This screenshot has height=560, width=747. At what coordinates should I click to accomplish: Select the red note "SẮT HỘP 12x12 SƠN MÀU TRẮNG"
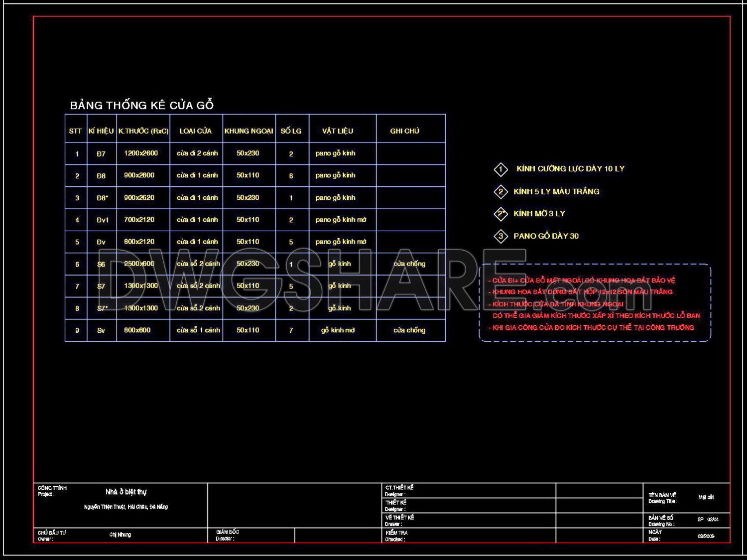pyautogui.click(x=580, y=292)
